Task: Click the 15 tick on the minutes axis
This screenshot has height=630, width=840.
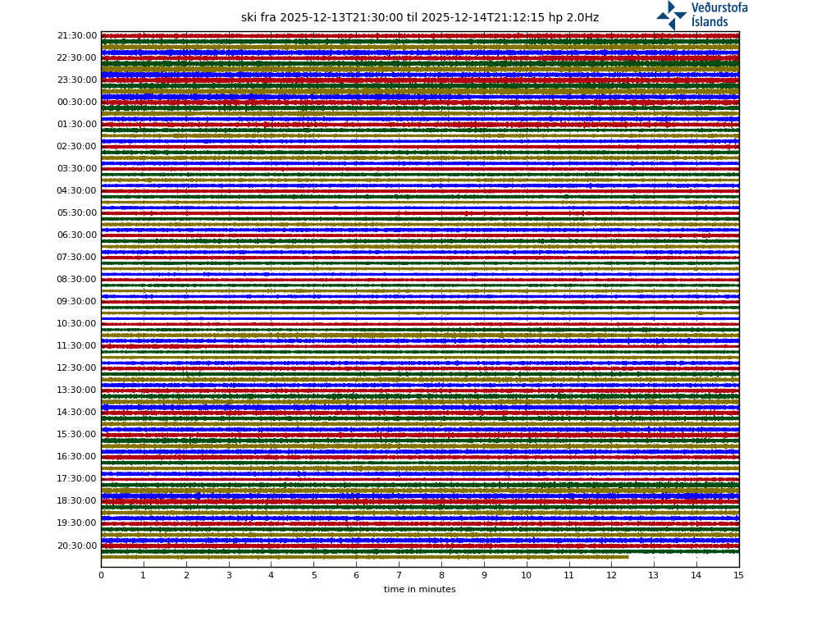Action: coord(738,576)
